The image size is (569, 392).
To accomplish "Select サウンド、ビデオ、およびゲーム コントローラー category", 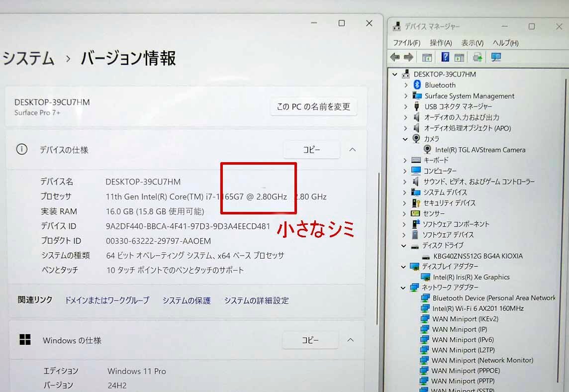I will click(x=479, y=182).
